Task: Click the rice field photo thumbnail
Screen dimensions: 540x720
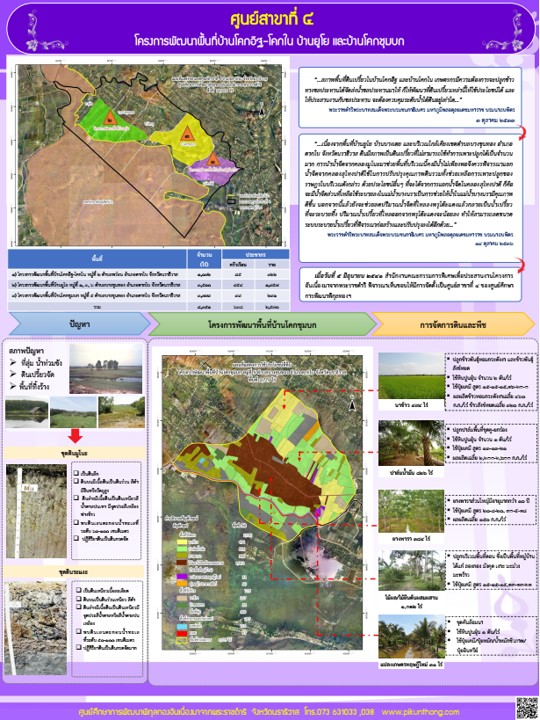Action: click(411, 376)
